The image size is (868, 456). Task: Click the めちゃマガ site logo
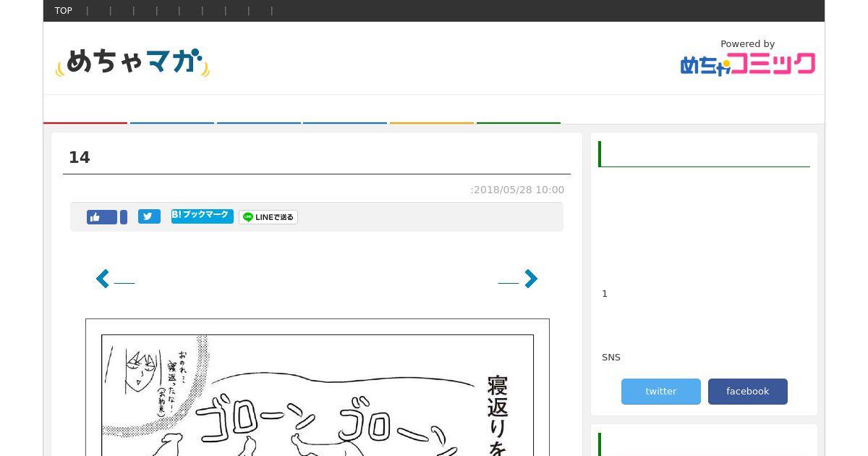[132, 62]
